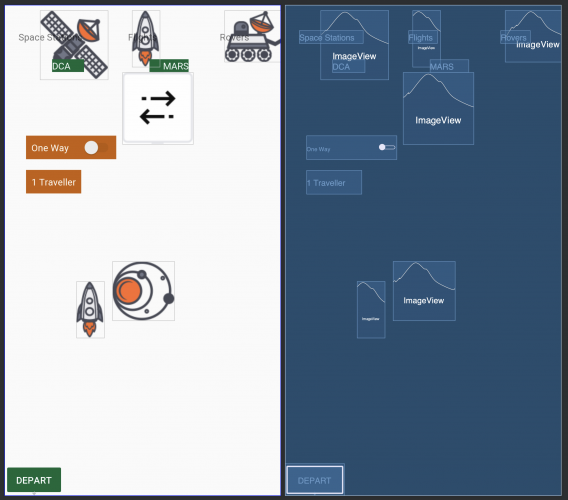Select the Space Stations text label
Viewport: 568px width, 500px height.
[49, 37]
